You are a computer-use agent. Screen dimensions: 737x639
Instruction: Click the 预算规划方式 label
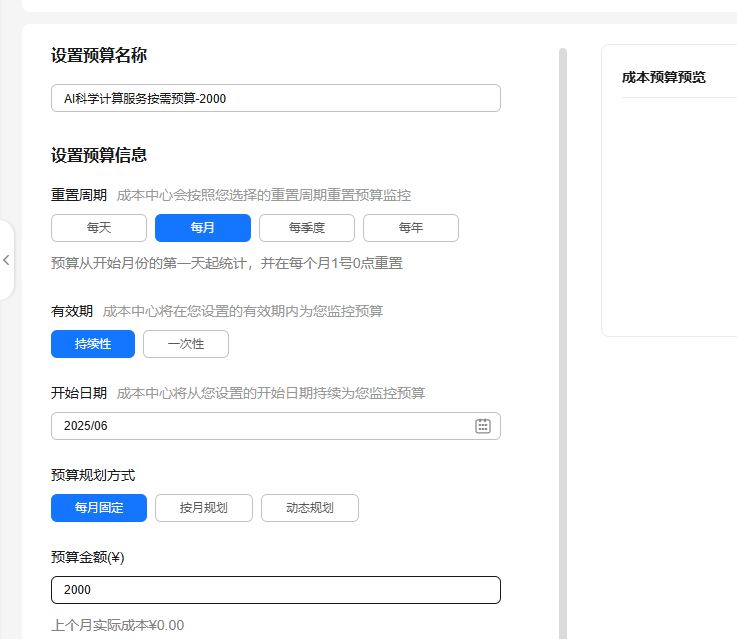pos(93,475)
